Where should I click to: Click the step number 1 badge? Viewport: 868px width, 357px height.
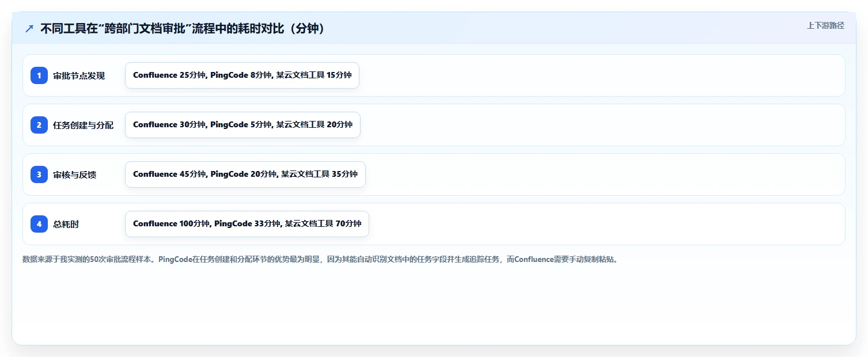point(39,75)
